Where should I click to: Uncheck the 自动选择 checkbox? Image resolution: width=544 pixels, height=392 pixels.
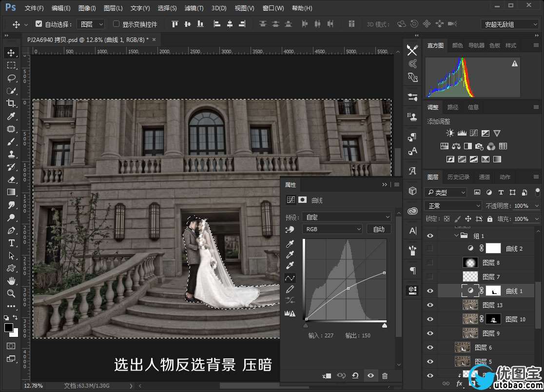(39, 24)
